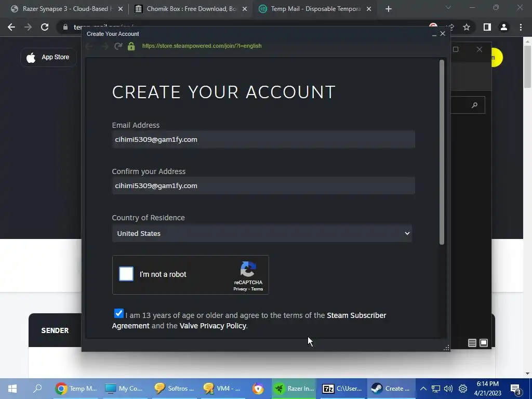
Task: Click the settings gear tray icon
Action: (x=463, y=389)
